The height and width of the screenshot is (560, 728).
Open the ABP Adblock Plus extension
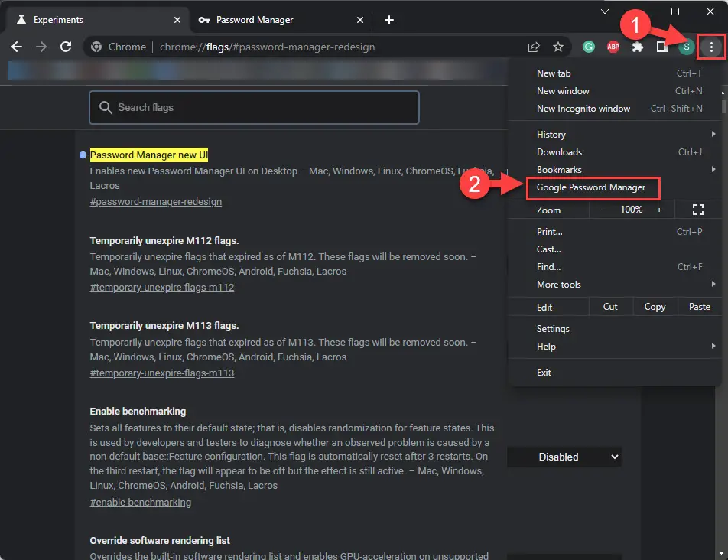pos(613,47)
